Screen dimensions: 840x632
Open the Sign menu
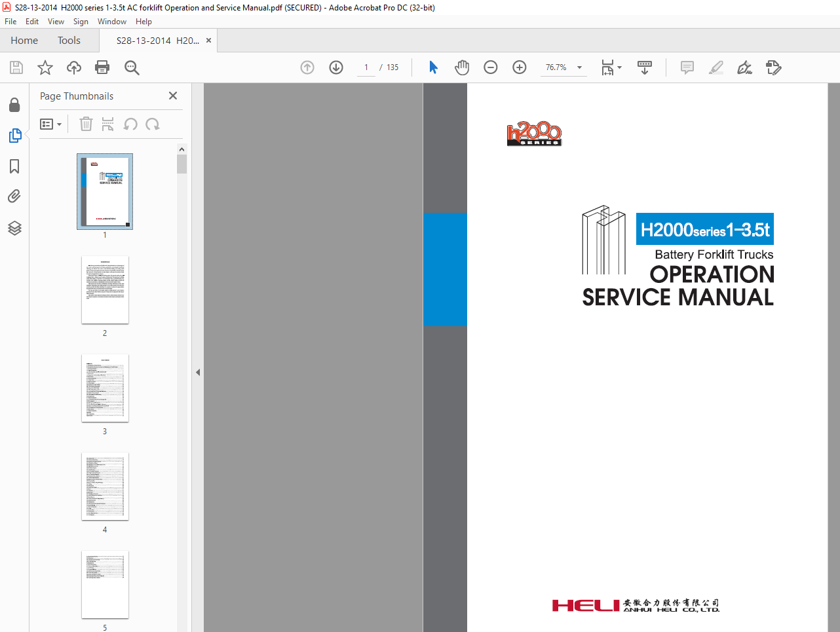[81, 22]
